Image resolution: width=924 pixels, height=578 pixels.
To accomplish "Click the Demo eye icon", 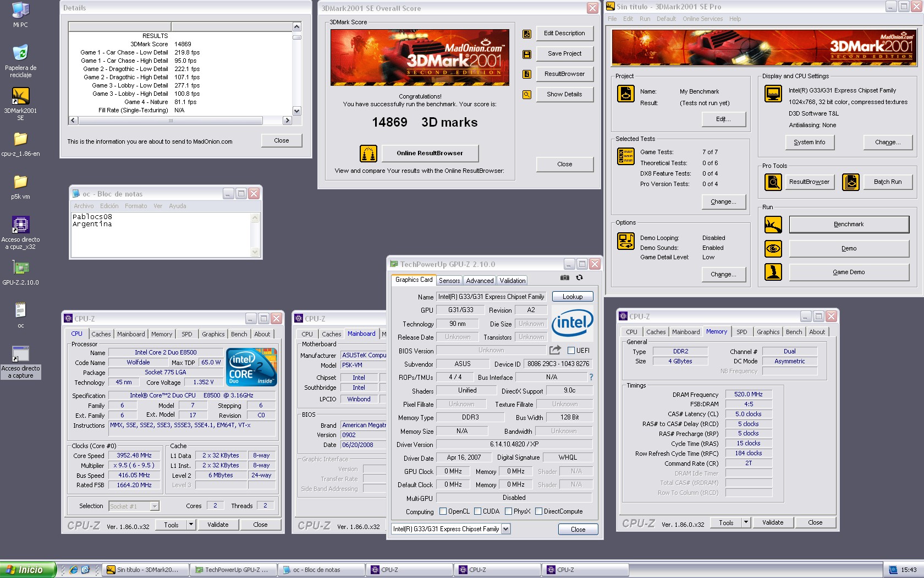I will [773, 248].
